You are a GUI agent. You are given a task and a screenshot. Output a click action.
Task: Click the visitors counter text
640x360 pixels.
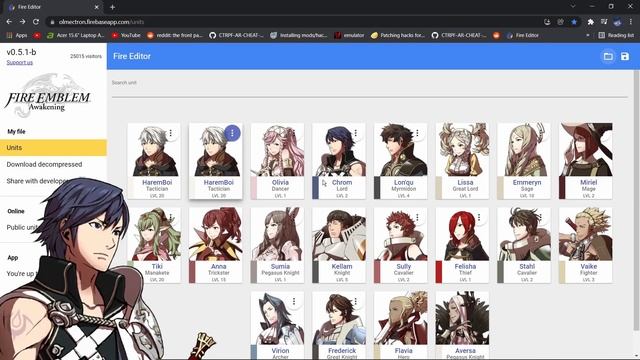pyautogui.click(x=86, y=56)
